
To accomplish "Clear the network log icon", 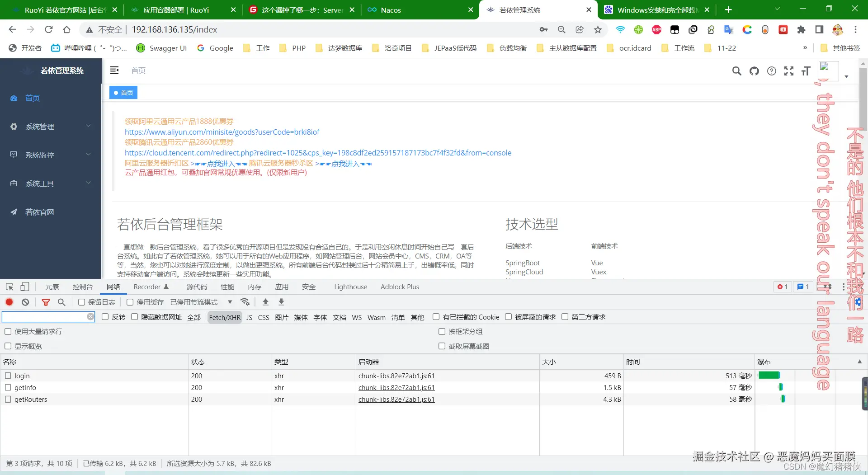I will pos(25,302).
